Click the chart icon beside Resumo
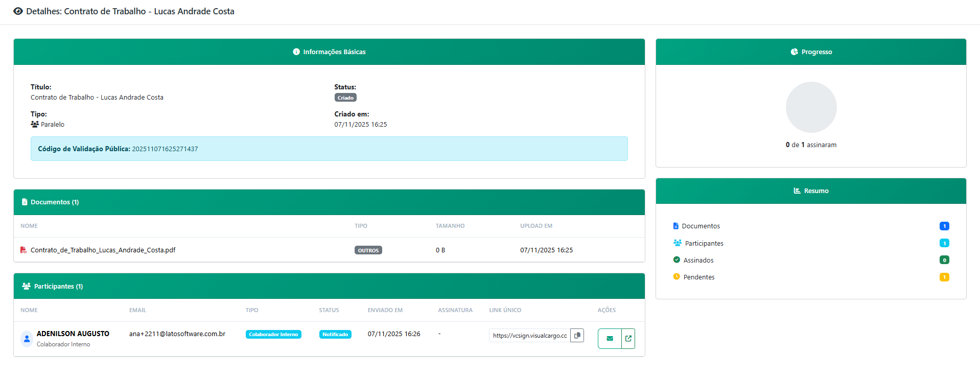Screen dimensions: 980x378 pyautogui.click(x=797, y=191)
